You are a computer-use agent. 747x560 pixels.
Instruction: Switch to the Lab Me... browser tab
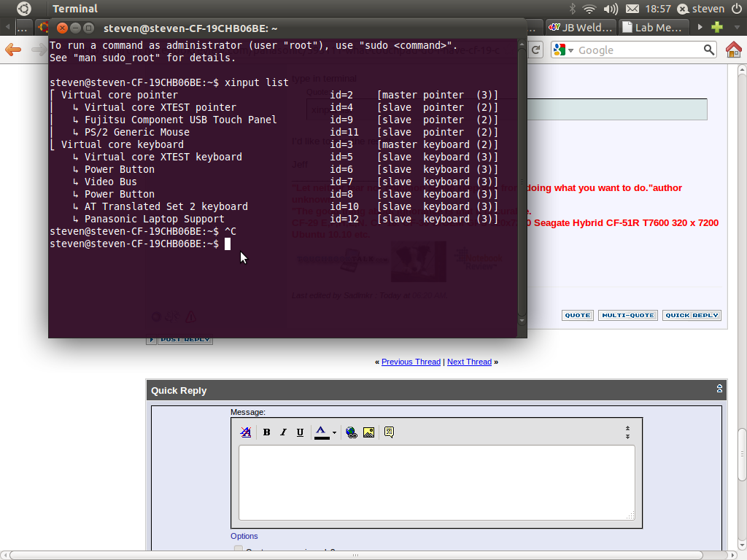(653, 27)
